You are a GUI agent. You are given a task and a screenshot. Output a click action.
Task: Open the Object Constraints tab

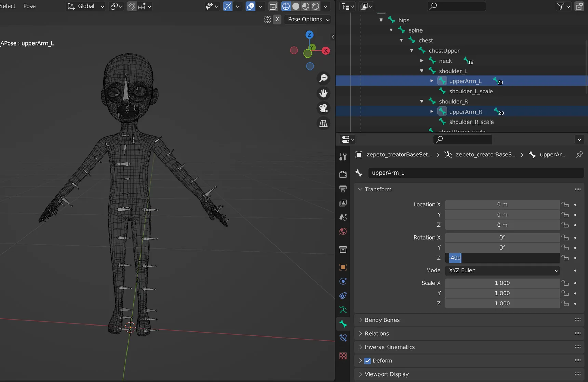[343, 295]
